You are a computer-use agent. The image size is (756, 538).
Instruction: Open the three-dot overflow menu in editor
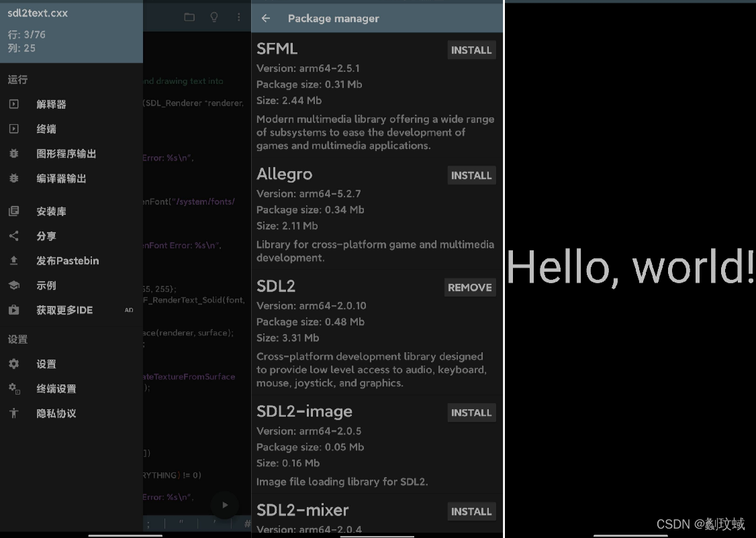238,17
